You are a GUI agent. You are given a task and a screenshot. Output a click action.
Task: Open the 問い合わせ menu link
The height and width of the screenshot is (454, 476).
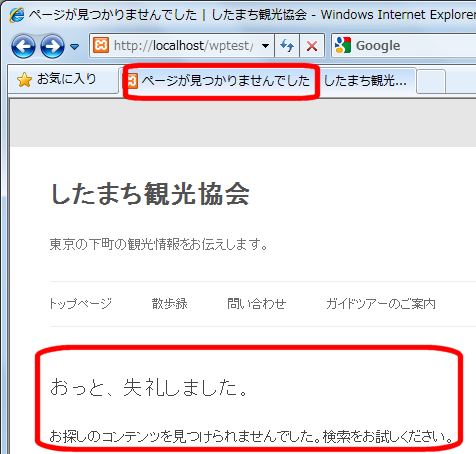click(257, 304)
